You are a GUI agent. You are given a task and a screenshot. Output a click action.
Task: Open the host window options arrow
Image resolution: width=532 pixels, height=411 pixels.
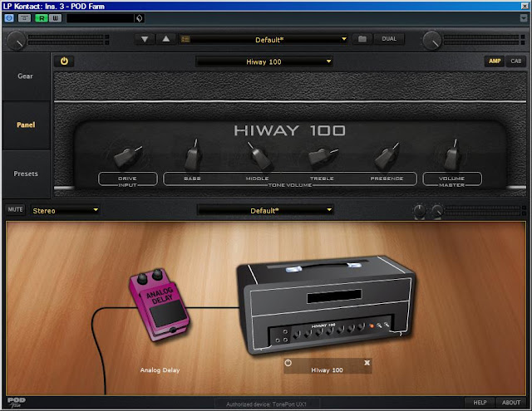(x=524, y=18)
